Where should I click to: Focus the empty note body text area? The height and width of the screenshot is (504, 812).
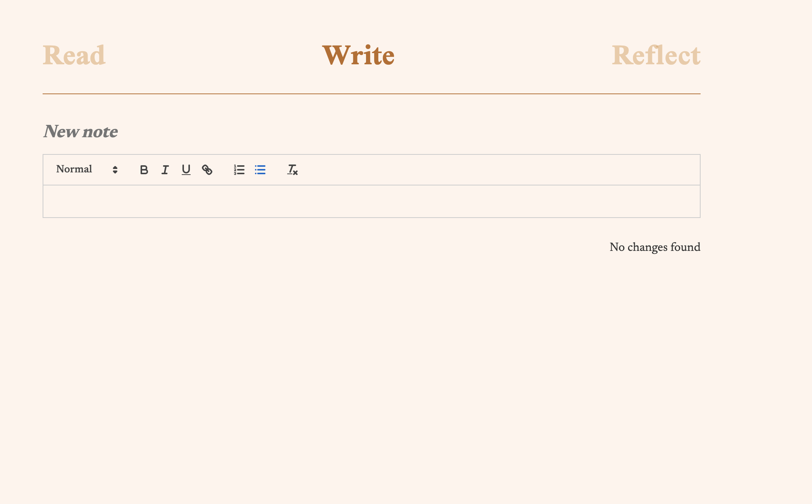[x=371, y=201]
